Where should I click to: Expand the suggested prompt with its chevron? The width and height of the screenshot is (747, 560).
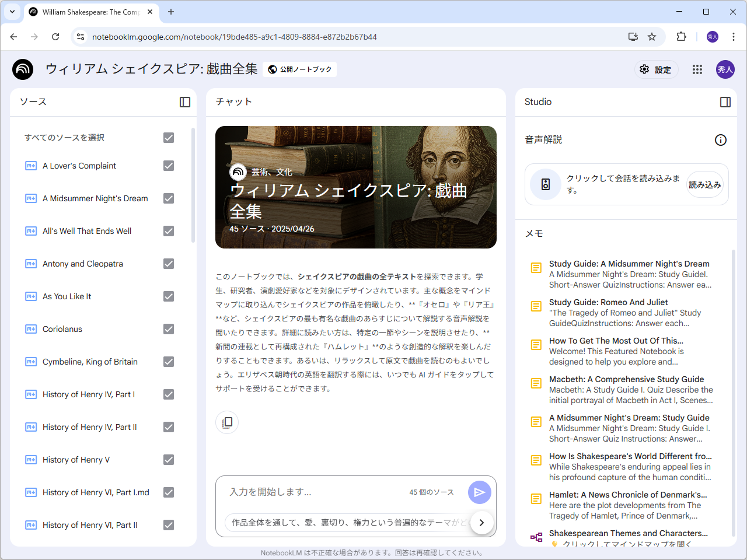pos(481,523)
